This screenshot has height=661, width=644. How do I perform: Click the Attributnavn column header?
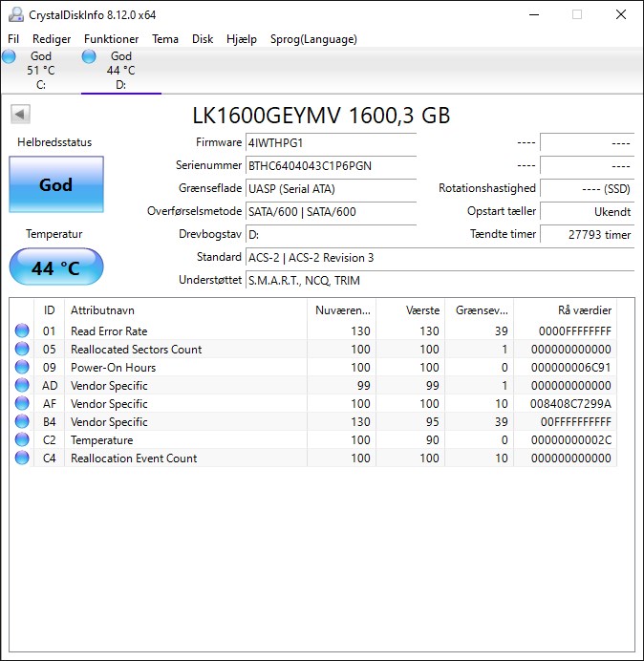[185, 310]
